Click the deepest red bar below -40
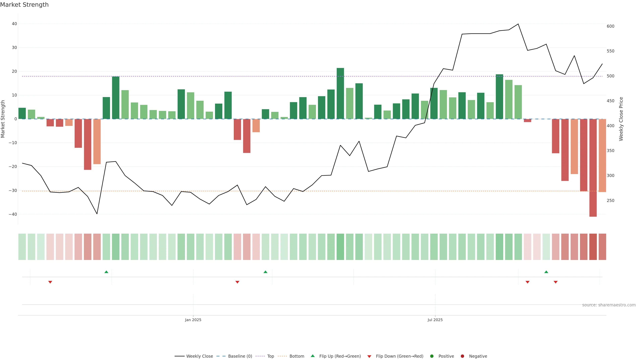 [x=593, y=168]
